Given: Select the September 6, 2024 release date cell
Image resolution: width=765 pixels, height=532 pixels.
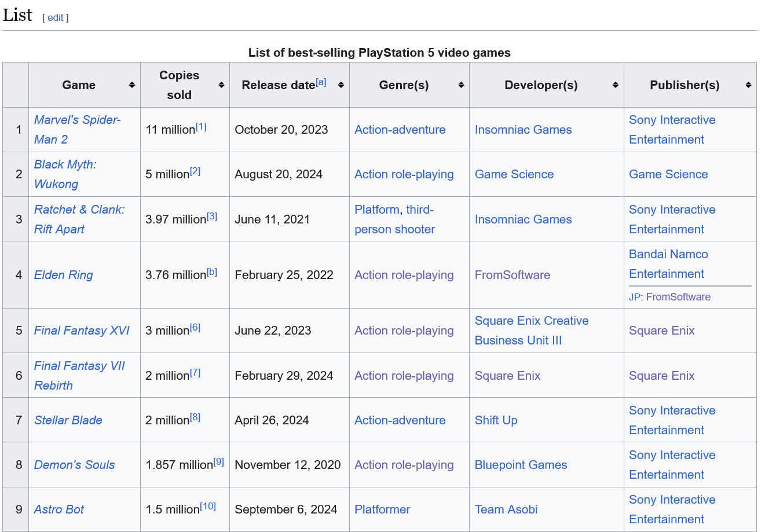Looking at the screenshot, I should click(x=290, y=509).
